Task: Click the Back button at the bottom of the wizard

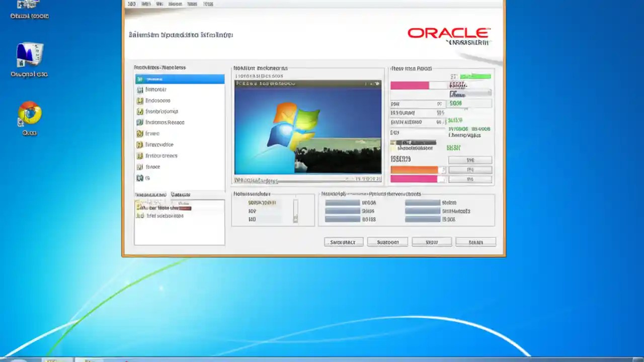Action: [x=343, y=242]
